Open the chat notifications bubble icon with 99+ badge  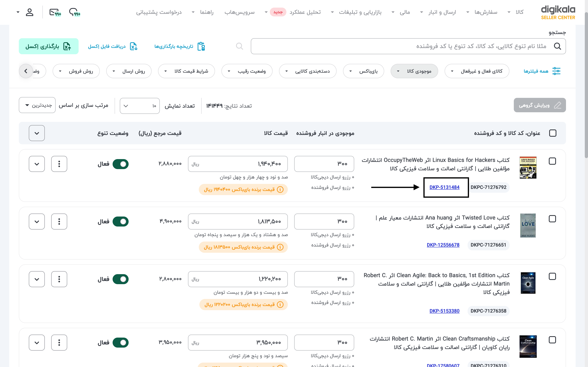(x=74, y=12)
